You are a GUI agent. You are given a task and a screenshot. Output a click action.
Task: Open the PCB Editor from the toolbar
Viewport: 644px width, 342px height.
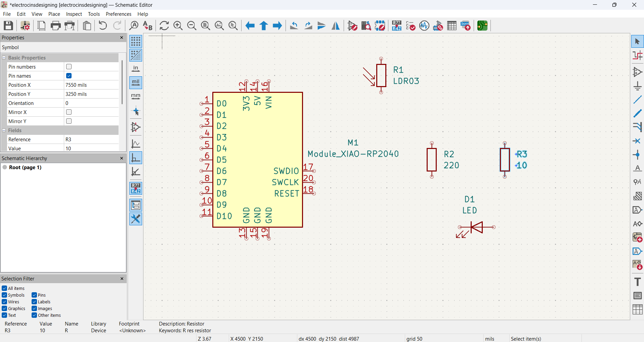tap(482, 26)
